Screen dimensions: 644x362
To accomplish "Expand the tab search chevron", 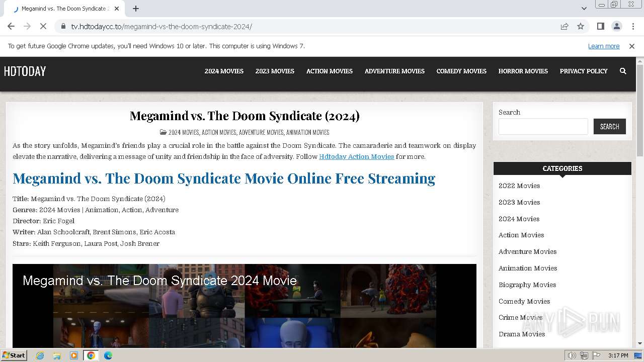I will point(584,9).
